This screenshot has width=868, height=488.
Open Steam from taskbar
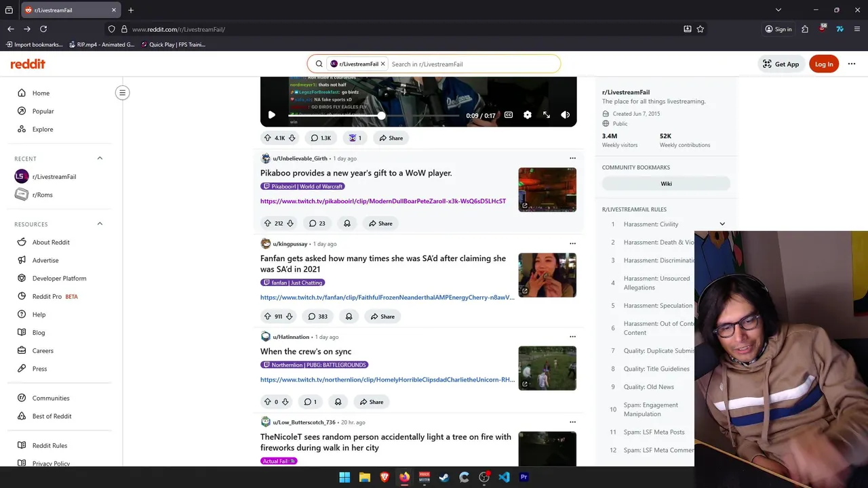(x=444, y=477)
